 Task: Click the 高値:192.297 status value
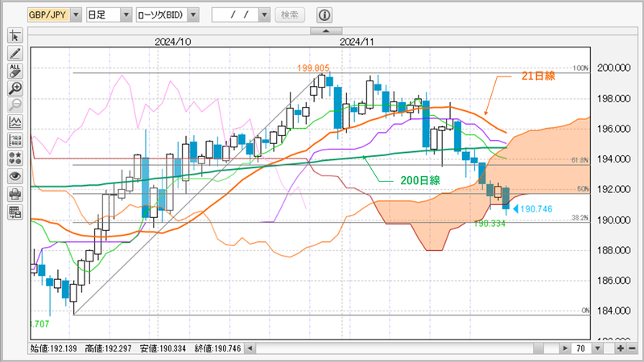point(109,348)
